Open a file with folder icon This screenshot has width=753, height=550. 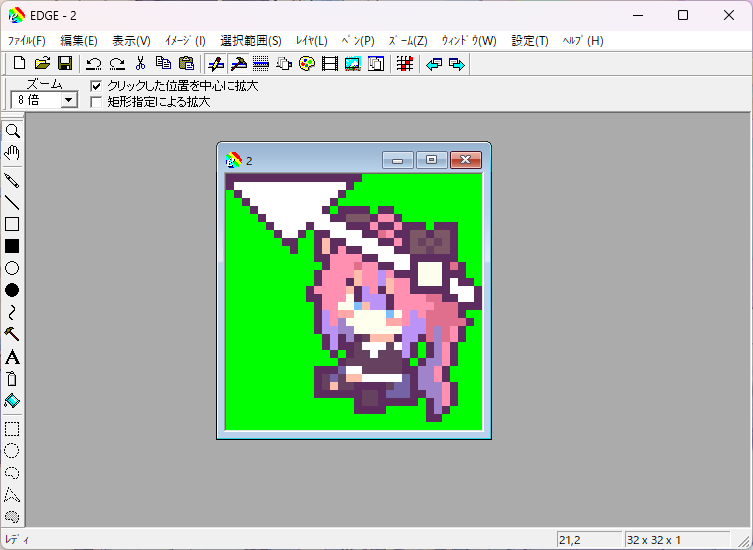point(42,63)
